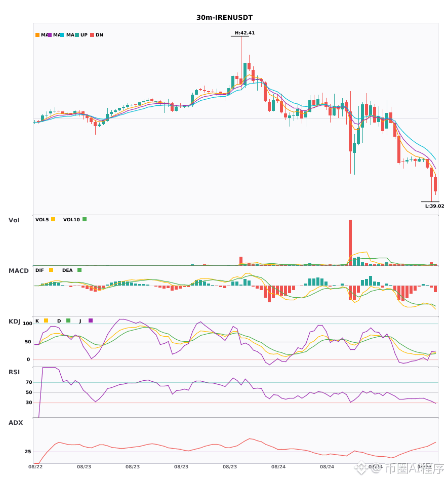Click the DN legend text
Viewport: 448px width, 481px height.
click(x=99, y=35)
